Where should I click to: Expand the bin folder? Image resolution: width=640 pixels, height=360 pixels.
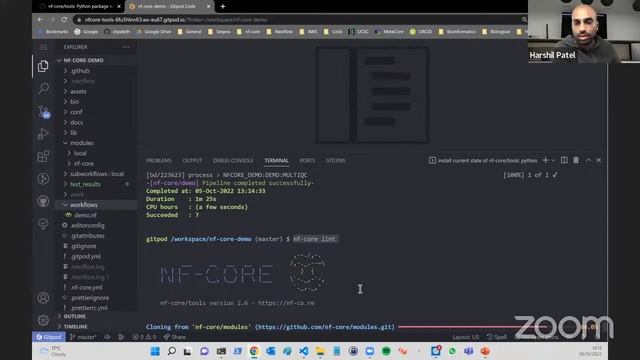point(96,102)
